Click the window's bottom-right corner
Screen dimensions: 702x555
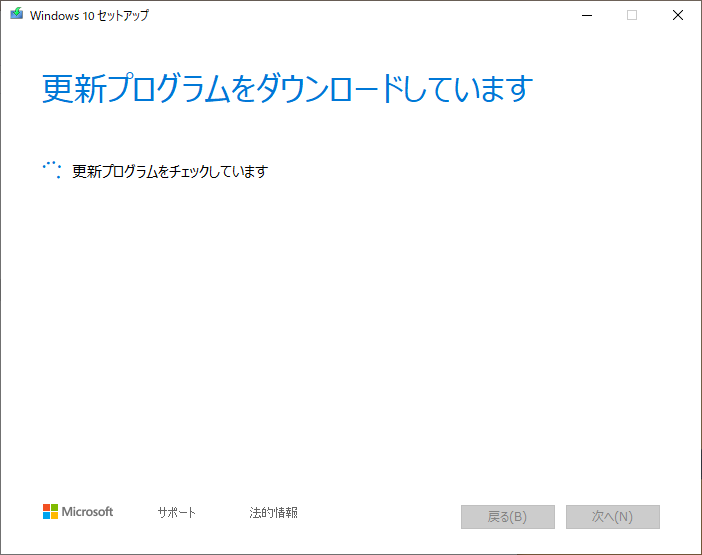pyautogui.click(x=699, y=552)
